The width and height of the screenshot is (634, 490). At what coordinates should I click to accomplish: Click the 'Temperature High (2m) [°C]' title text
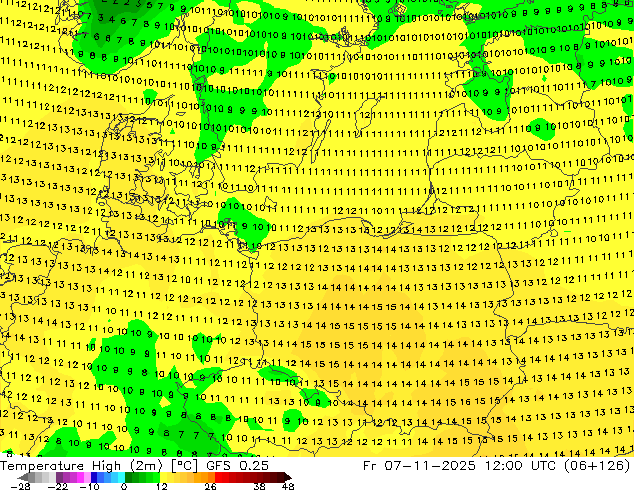point(99,466)
